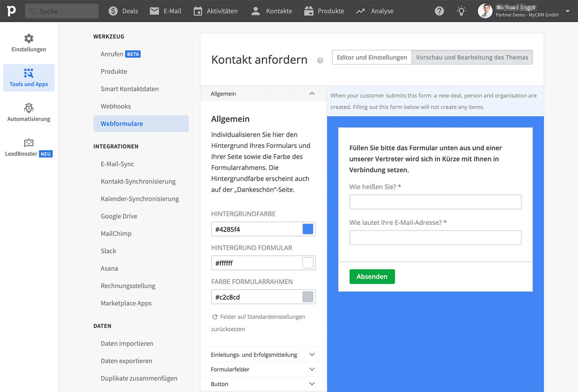Click the Pipedrive logo icon
The width and height of the screenshot is (578, 392).
pos(12,11)
